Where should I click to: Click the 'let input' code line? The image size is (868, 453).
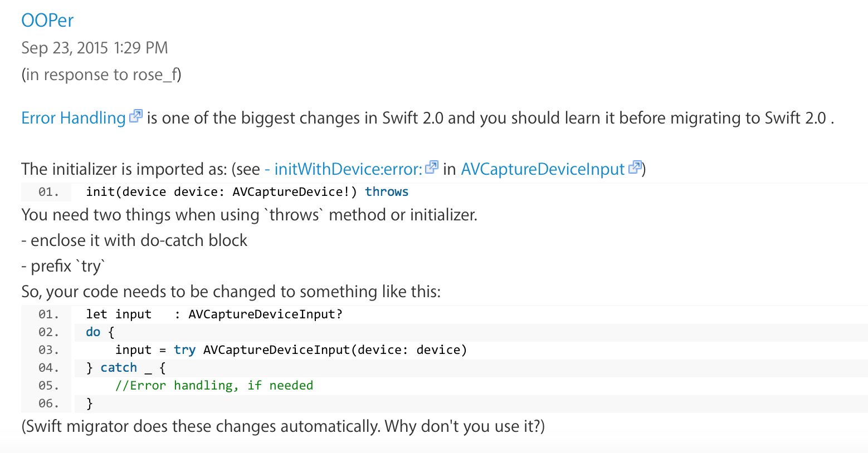[214, 314]
